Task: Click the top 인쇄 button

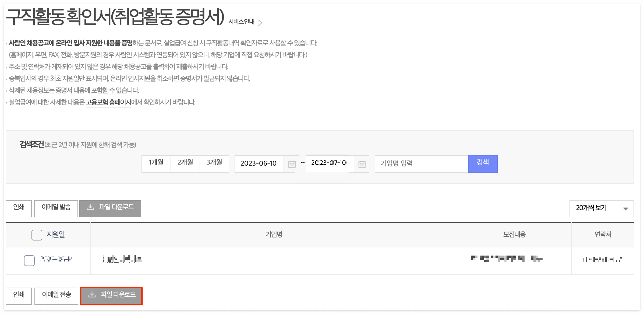Action: click(x=19, y=208)
